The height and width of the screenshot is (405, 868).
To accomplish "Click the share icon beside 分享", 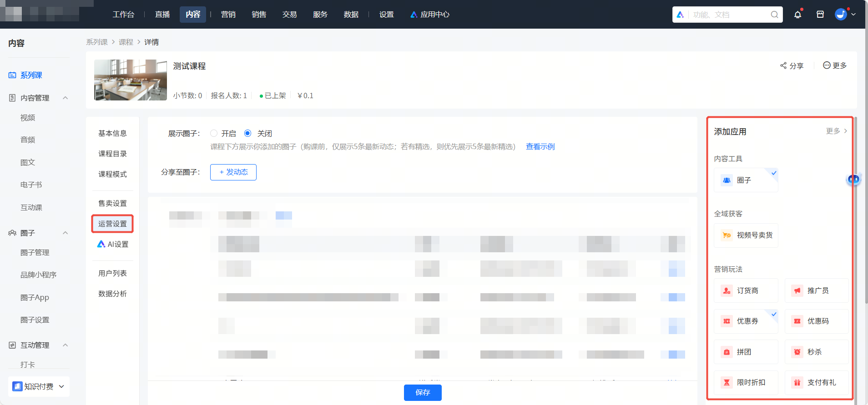I will pyautogui.click(x=783, y=65).
